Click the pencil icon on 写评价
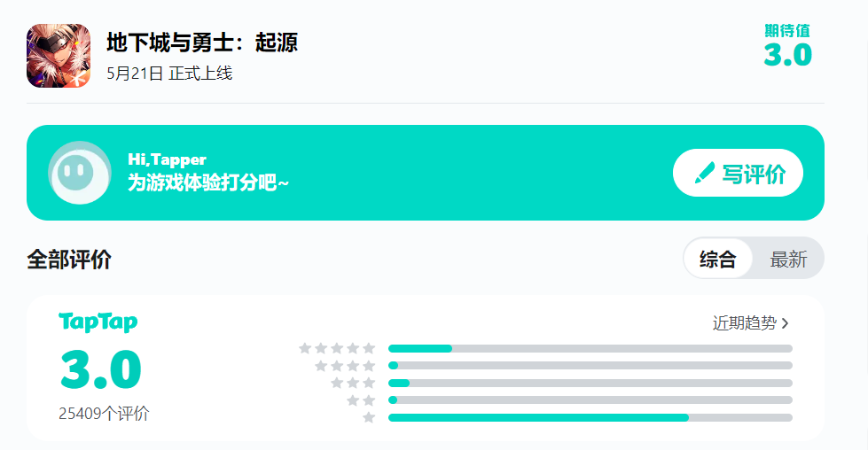868x450 pixels. pos(705,174)
